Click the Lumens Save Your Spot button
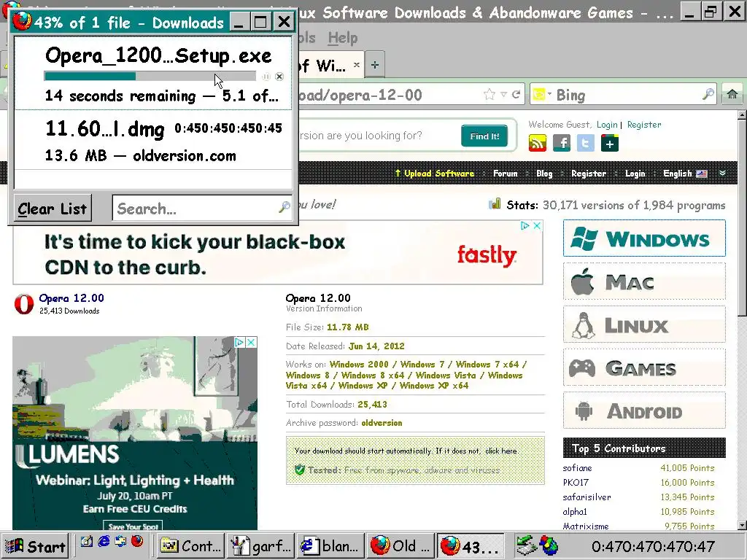The image size is (747, 560). pyautogui.click(x=133, y=526)
